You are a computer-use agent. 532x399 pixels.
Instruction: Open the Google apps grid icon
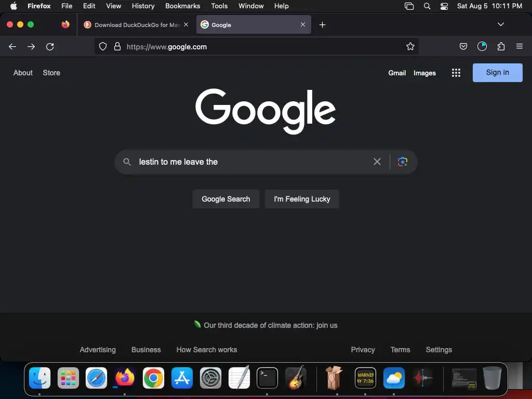[456, 73]
